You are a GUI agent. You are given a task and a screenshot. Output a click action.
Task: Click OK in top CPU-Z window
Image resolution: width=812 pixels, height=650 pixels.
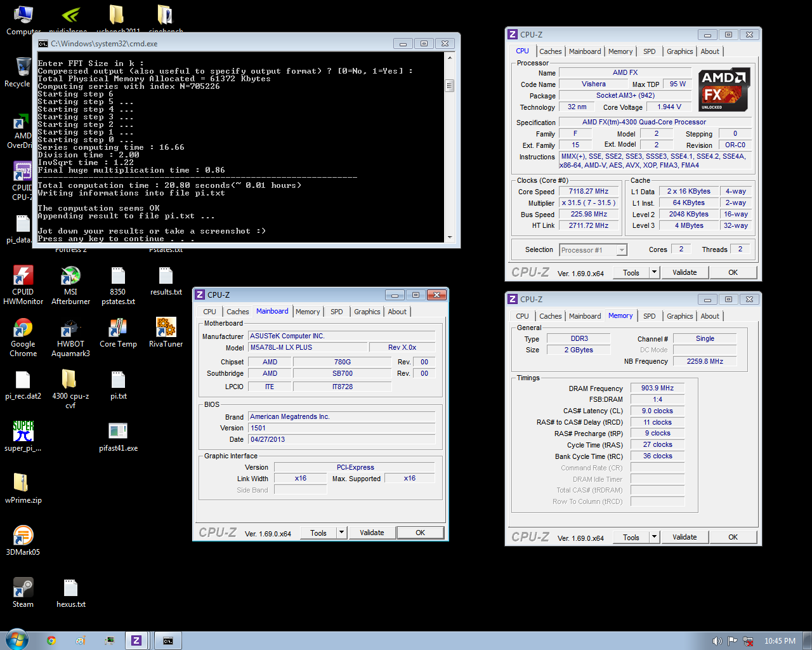(x=733, y=272)
